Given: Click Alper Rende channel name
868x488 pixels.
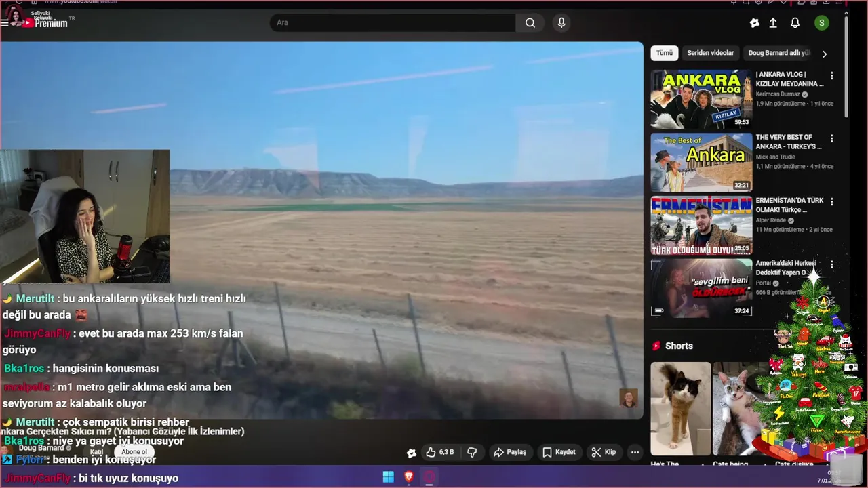Looking at the screenshot, I should coord(771,220).
